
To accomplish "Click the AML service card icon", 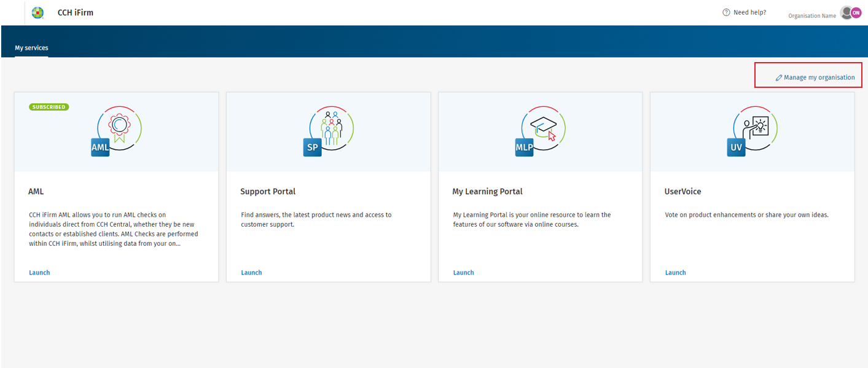I will tap(116, 131).
